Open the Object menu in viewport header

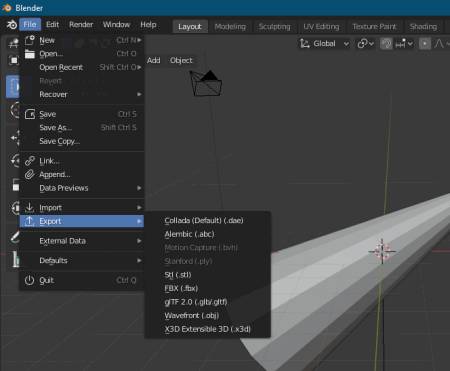click(x=181, y=60)
